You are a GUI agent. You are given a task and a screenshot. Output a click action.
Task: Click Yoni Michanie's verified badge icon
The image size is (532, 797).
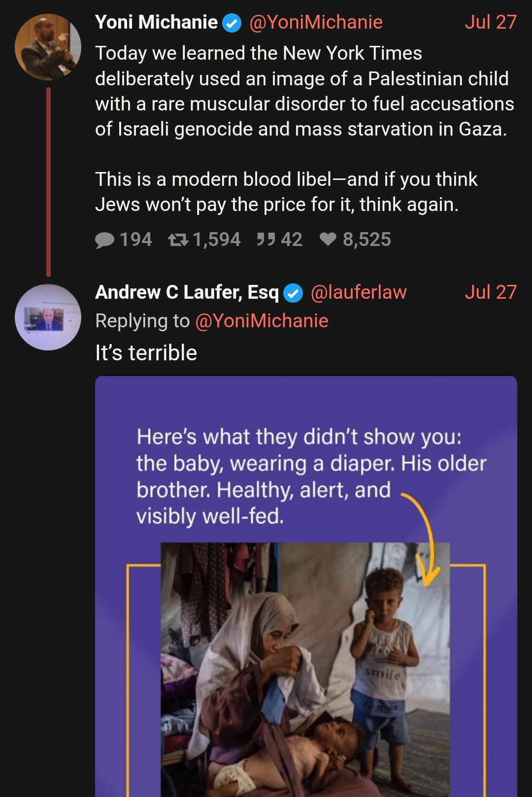(232, 23)
